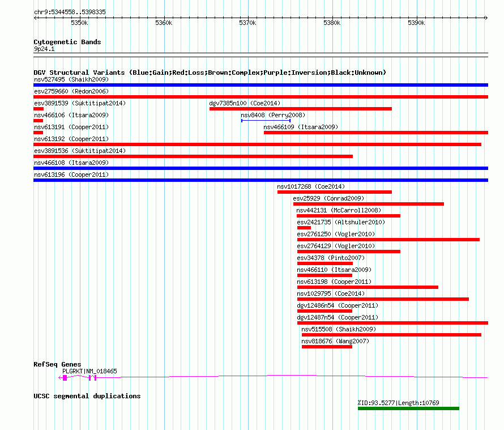Image resolution: width=504 pixels, height=430 pixels.
Task: Click the chr9:5344558..5398335 coordinate label
Action: pos(70,12)
